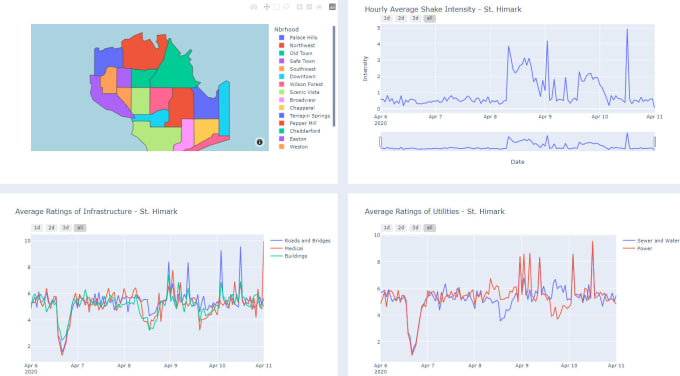Hide Downtown neighborhood in legend
The height and width of the screenshot is (376, 680).
coord(297,77)
